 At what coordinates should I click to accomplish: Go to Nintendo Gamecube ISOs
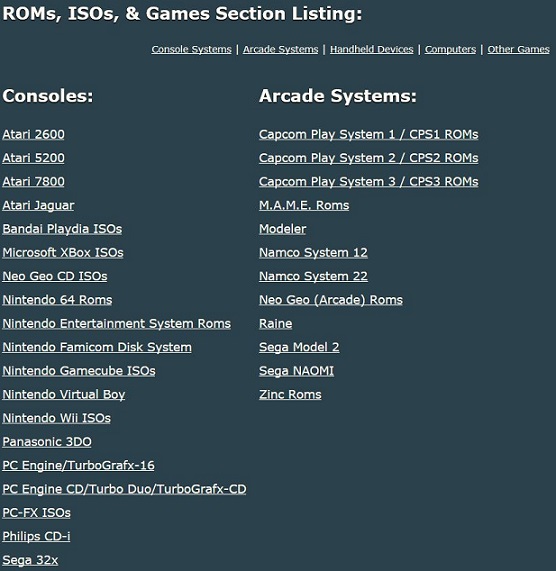click(79, 371)
